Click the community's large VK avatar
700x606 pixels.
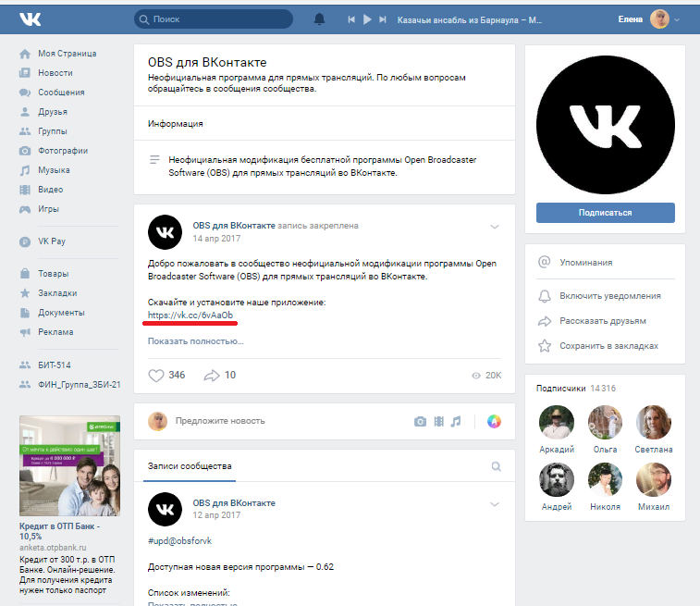(606, 125)
